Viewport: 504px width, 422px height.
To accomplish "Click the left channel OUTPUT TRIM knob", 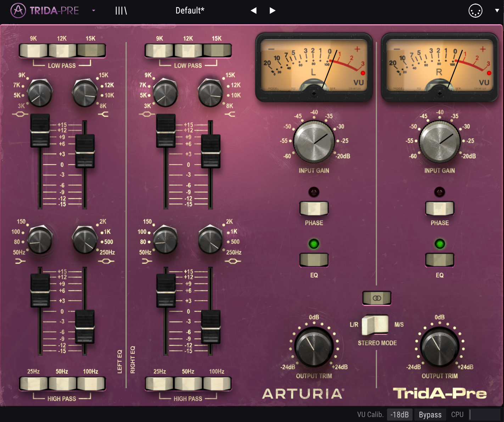I will (x=314, y=347).
